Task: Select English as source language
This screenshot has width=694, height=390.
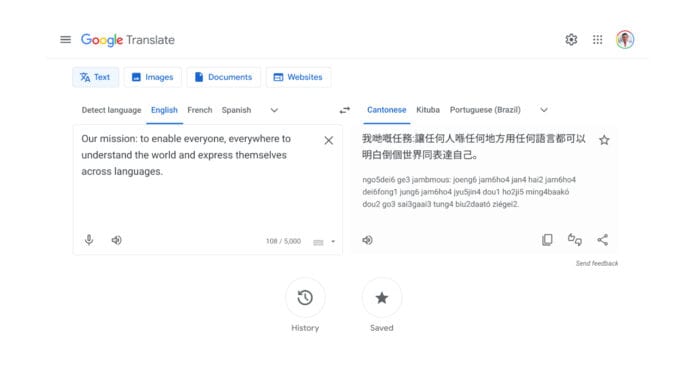Action: pos(164,110)
